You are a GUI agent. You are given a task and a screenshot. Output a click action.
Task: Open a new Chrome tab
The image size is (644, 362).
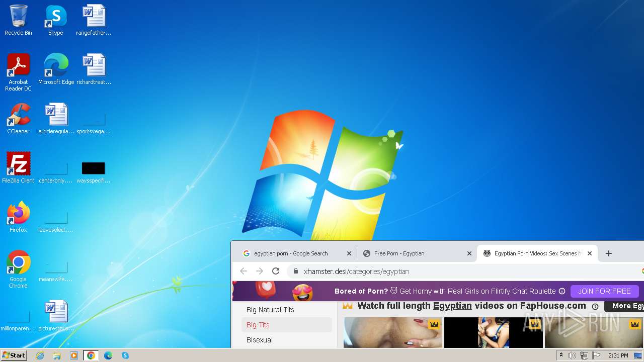click(609, 253)
